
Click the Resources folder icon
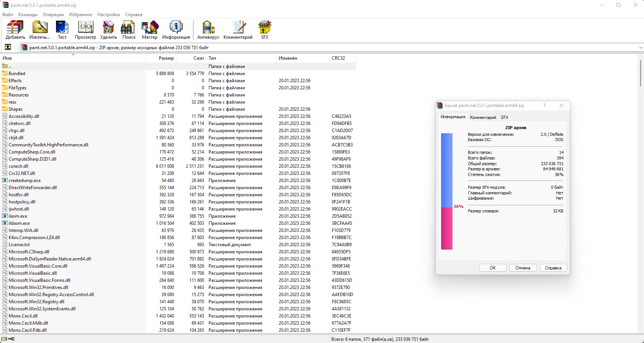5,95
